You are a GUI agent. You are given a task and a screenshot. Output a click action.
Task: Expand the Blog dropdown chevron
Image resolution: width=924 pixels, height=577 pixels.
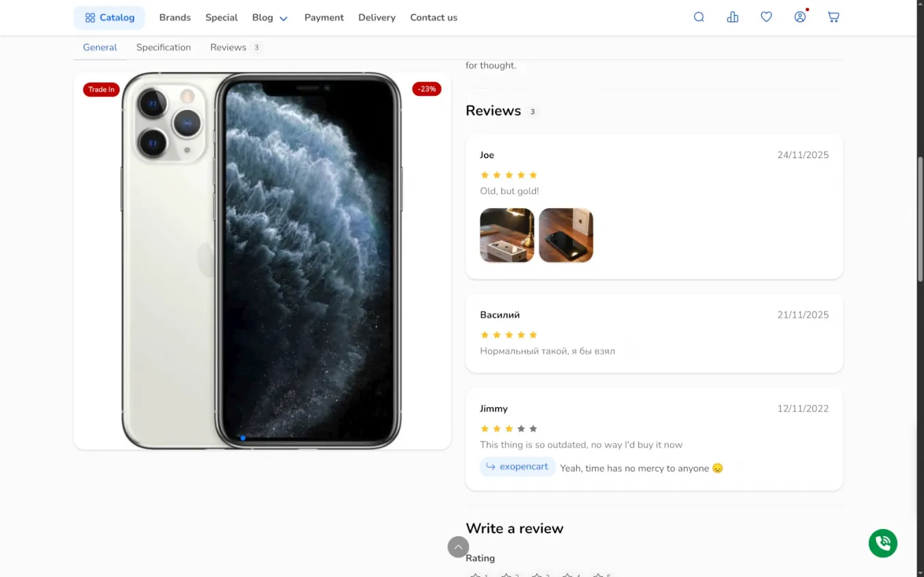pos(283,18)
